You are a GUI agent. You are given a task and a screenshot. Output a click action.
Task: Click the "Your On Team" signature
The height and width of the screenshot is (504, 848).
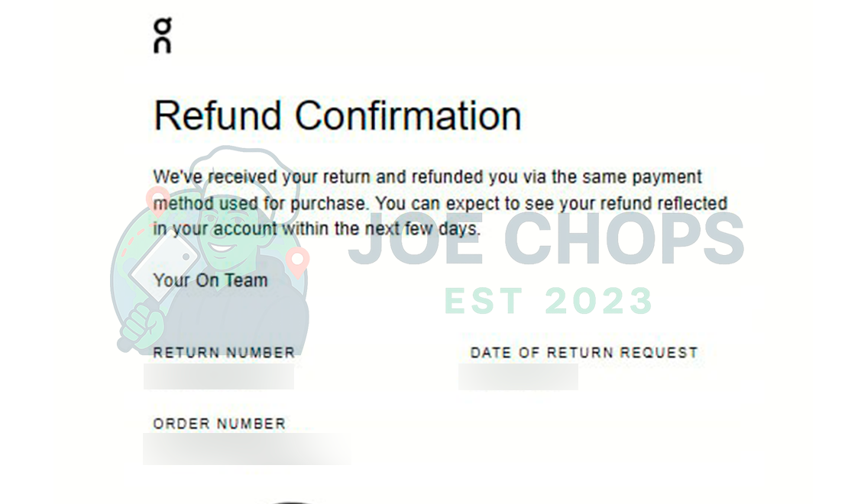(210, 280)
